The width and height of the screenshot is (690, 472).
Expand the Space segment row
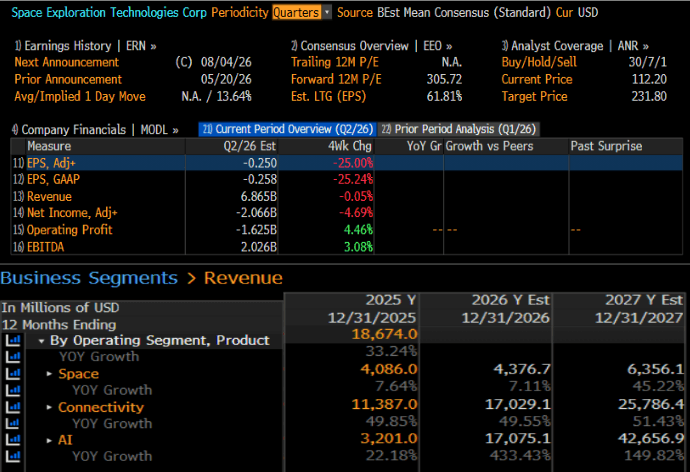50,374
